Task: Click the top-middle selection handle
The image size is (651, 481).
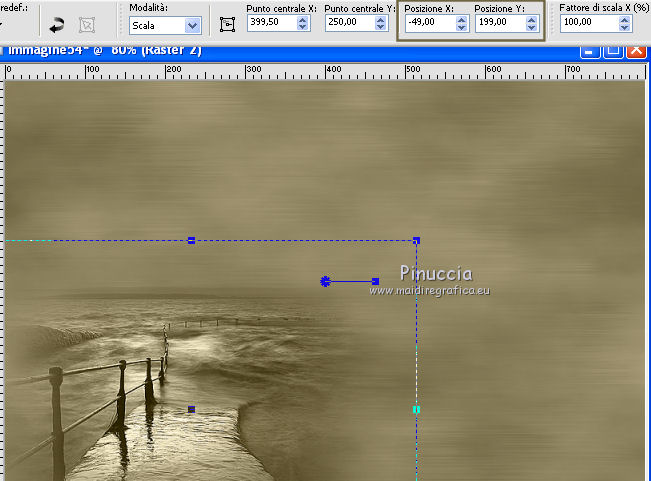Action: [191, 240]
